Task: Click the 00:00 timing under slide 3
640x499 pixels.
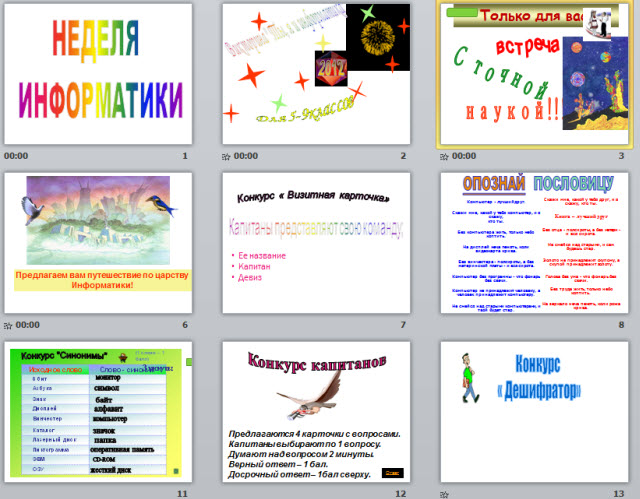Action: (464, 156)
